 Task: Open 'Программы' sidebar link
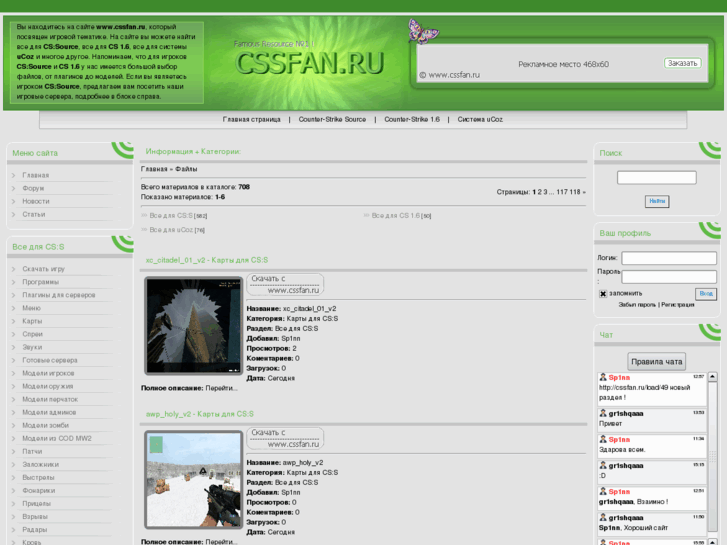41,282
